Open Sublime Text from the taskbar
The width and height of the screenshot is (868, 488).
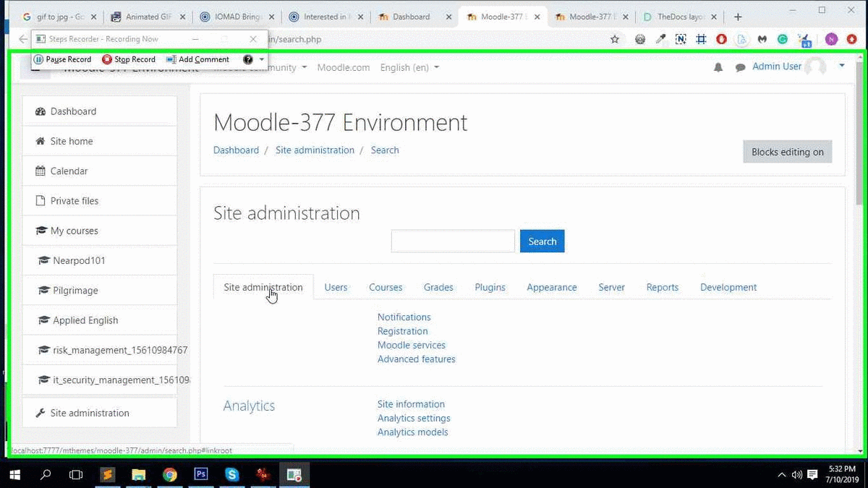point(108,475)
